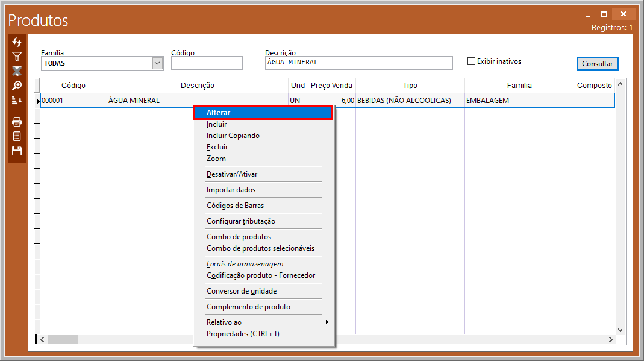Focus the Descrição search field
Image resolution: width=644 pixels, height=361 pixels.
358,63
